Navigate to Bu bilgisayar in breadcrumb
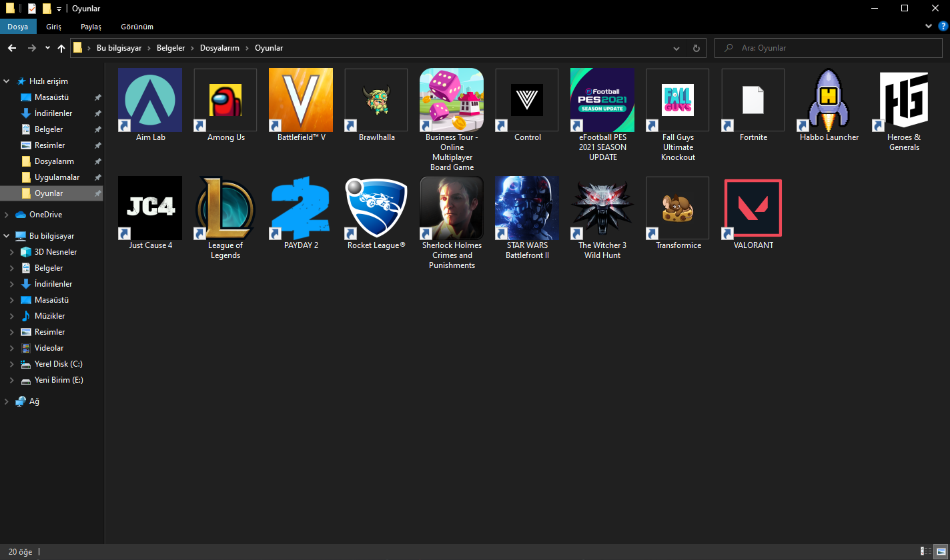Viewport: 950px width, 560px height. pos(119,48)
